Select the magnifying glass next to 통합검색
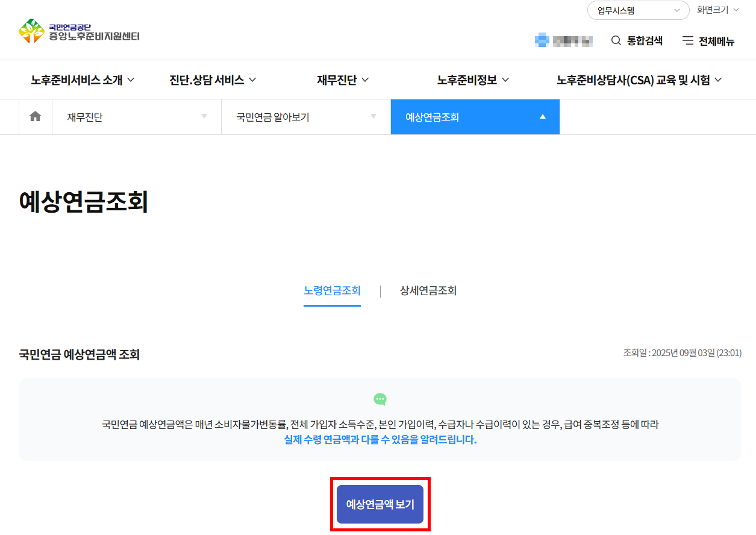Viewport: 756px width, 535px height. pyautogui.click(x=615, y=40)
